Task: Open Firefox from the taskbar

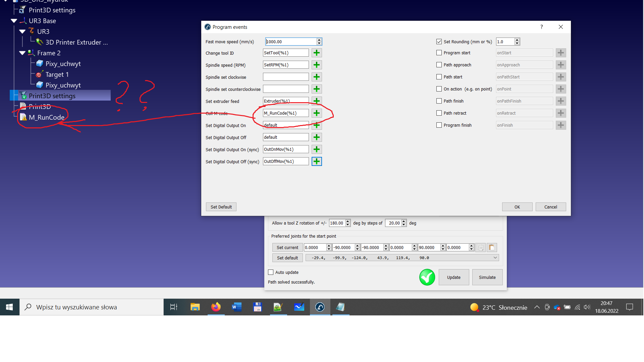Action: 216,307
